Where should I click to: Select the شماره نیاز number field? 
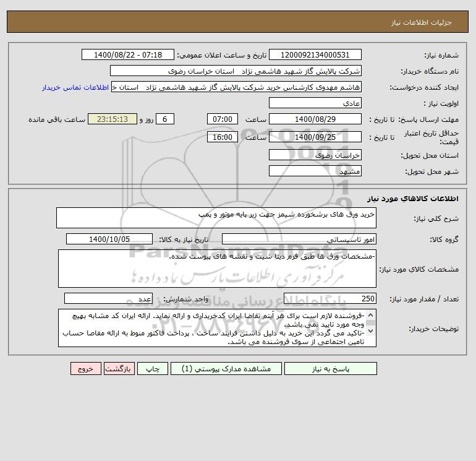pyautogui.click(x=315, y=54)
